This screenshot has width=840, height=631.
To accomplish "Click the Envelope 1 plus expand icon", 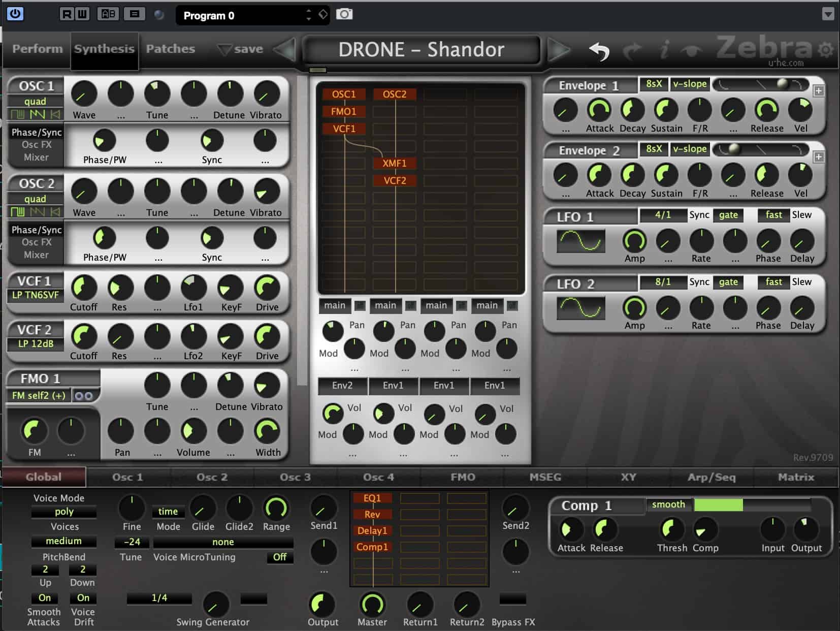I will pos(819,91).
